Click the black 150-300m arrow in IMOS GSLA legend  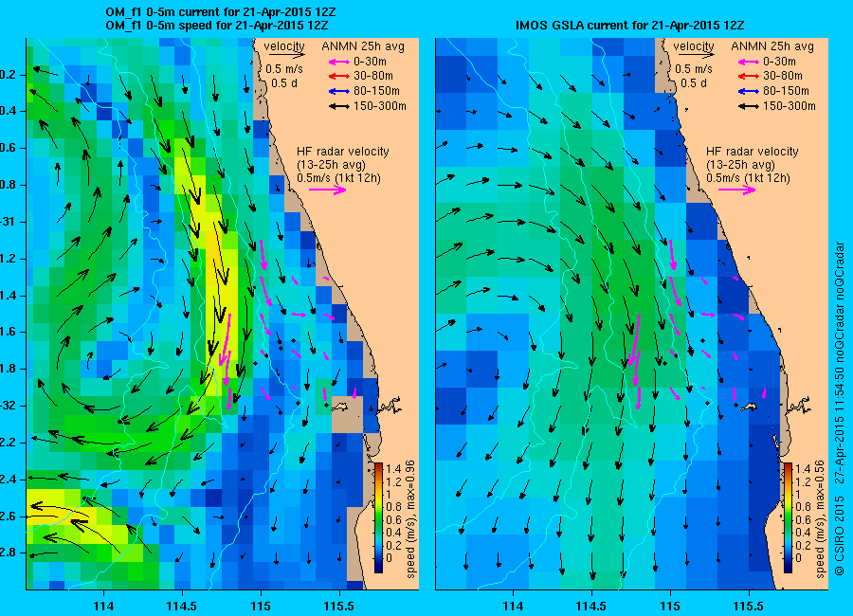pos(749,107)
